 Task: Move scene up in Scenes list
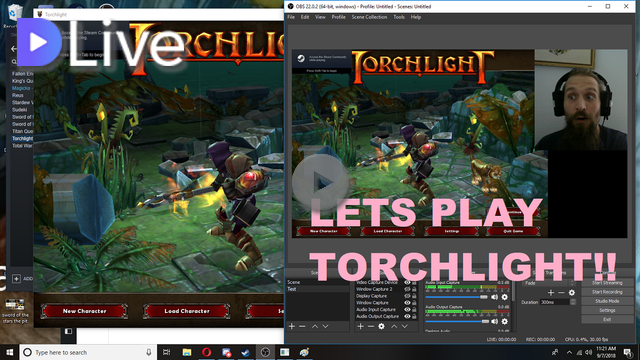coord(315,326)
